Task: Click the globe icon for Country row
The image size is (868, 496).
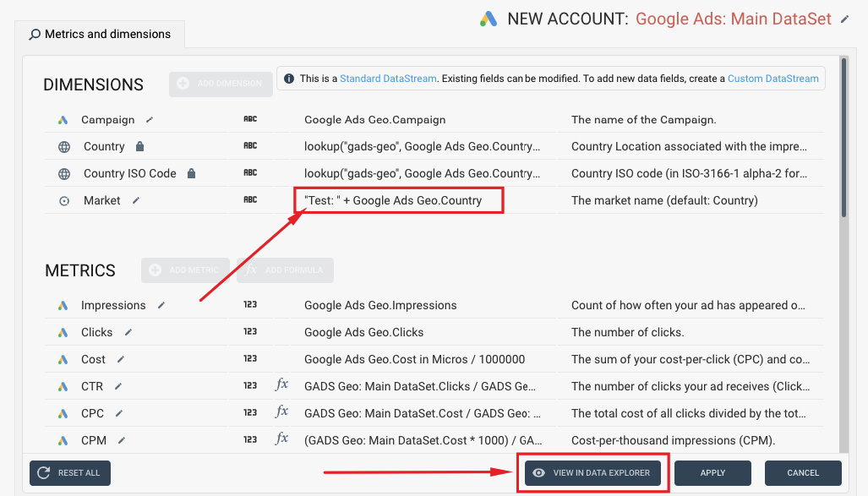Action: [64, 147]
